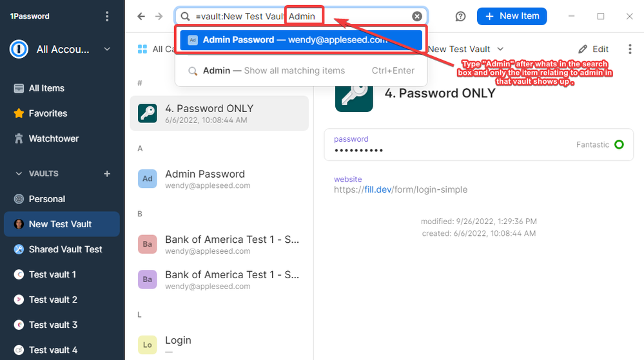Click the add vault plus icon
Screen dimensions: 644x360
[107, 174]
